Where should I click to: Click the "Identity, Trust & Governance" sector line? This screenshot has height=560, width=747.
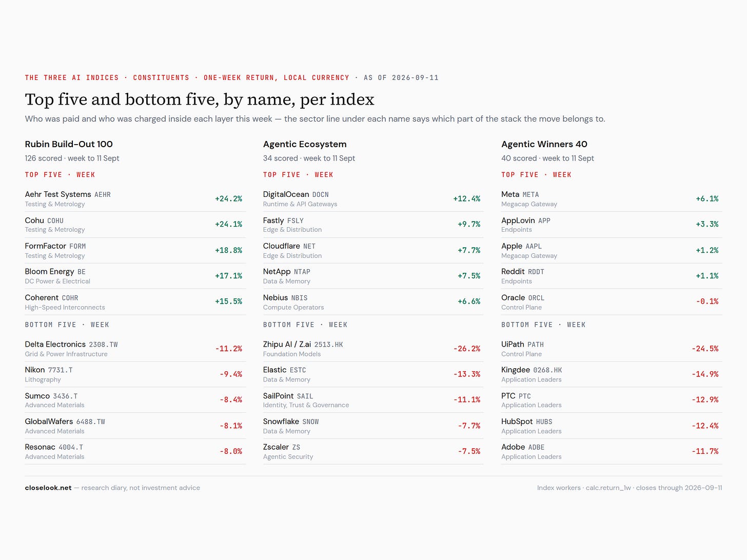306,405
